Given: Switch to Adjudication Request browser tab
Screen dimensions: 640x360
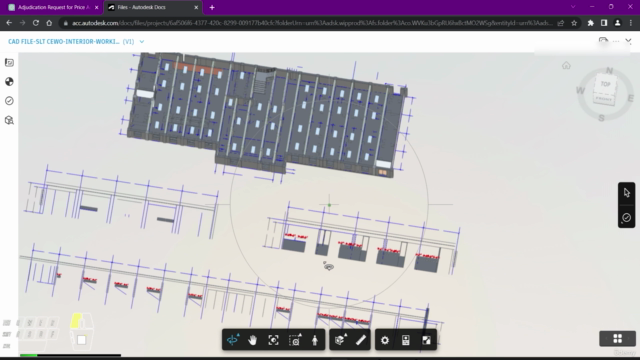Looking at the screenshot, I should pyautogui.click(x=52, y=7).
